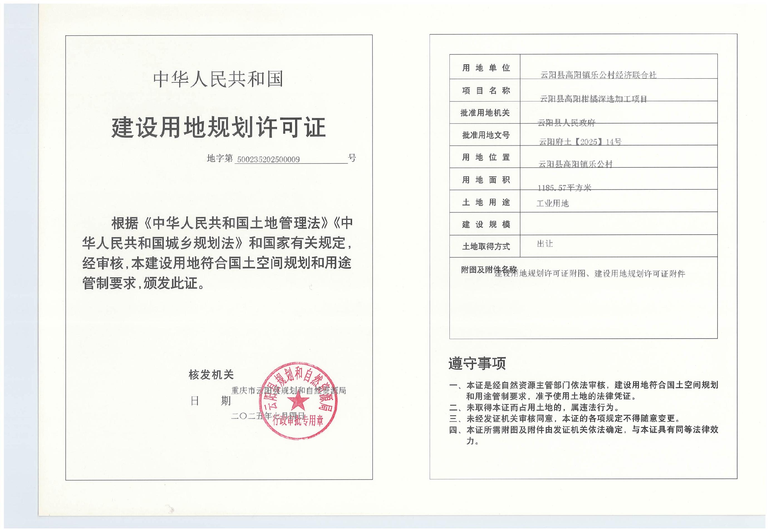Click the label 附图及附件名称
This screenshot has height=532, width=769.
489,270
